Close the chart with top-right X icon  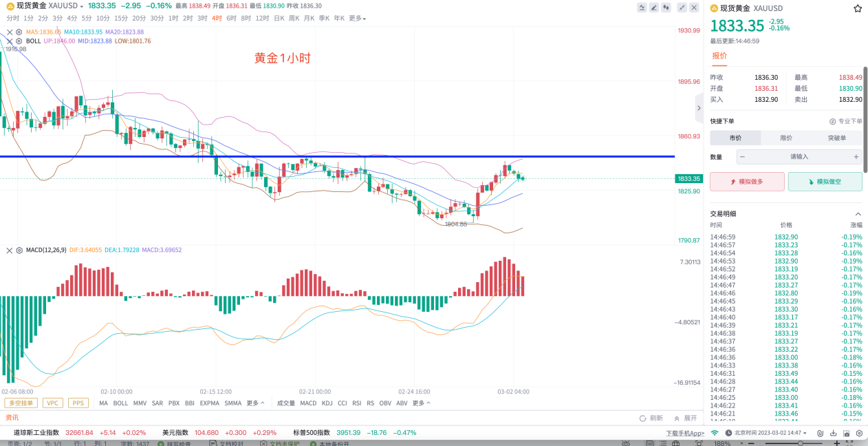click(694, 8)
